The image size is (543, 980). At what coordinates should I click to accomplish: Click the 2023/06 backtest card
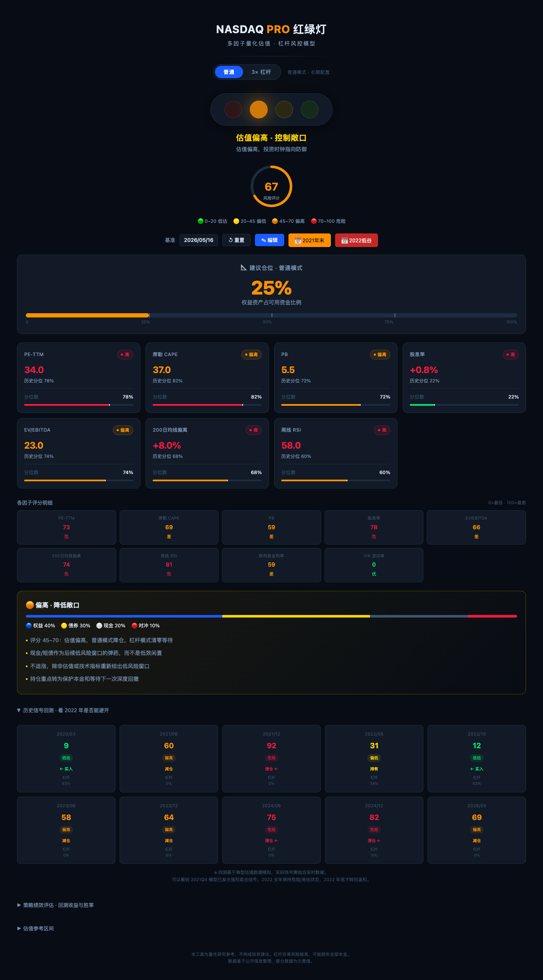[x=66, y=830]
